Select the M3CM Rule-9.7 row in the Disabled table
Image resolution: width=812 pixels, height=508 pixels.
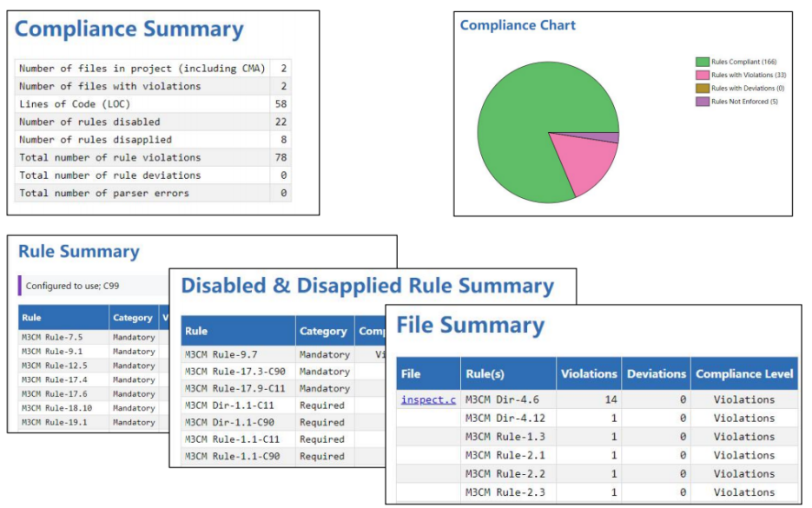pos(220,354)
